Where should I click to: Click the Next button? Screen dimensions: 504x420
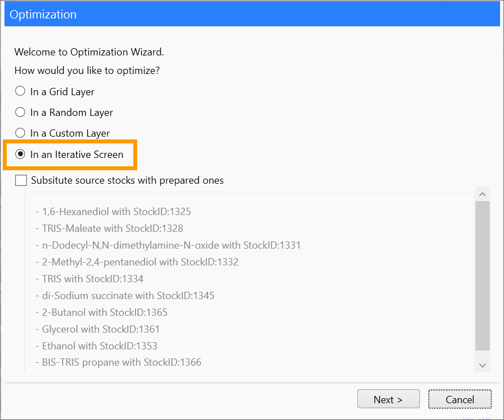click(388, 399)
